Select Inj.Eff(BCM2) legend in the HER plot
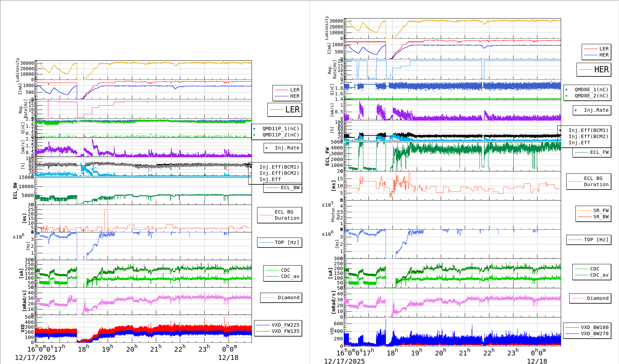The width and height of the screenshot is (619, 364). click(x=588, y=137)
